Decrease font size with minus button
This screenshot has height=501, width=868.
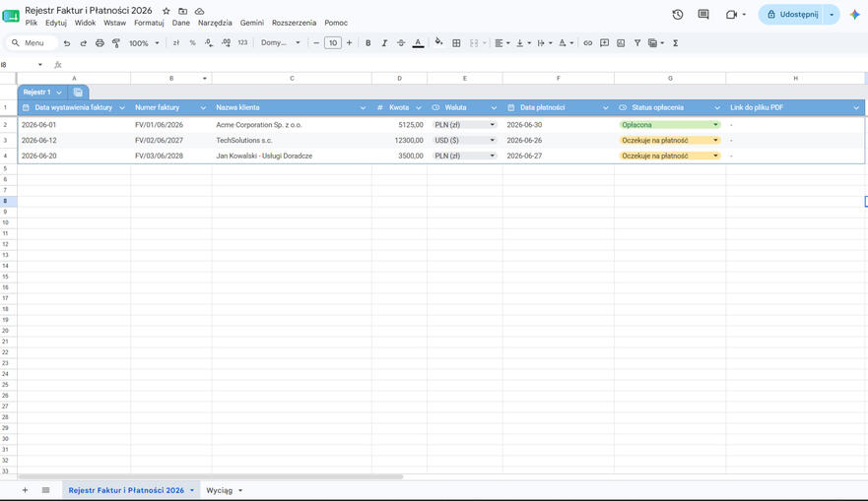pyautogui.click(x=316, y=43)
